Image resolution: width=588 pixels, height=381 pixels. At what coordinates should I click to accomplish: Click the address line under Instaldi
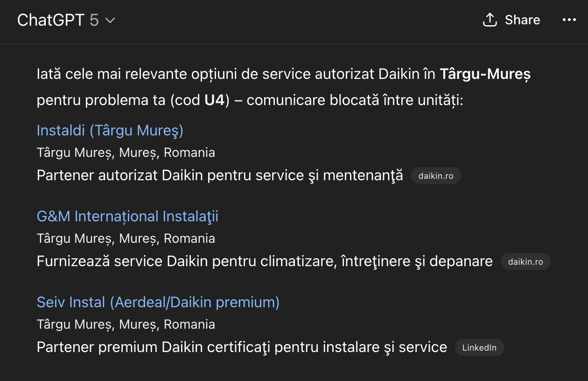(126, 153)
